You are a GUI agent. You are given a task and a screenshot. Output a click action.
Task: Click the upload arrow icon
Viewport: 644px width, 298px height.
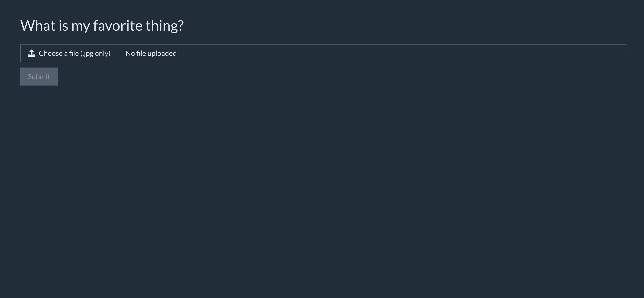(32, 53)
